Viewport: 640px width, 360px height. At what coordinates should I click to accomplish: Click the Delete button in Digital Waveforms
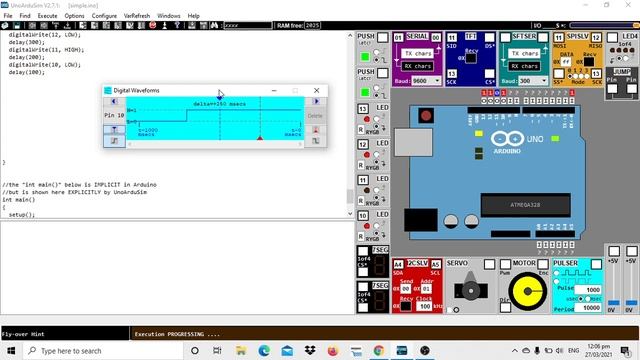click(315, 116)
